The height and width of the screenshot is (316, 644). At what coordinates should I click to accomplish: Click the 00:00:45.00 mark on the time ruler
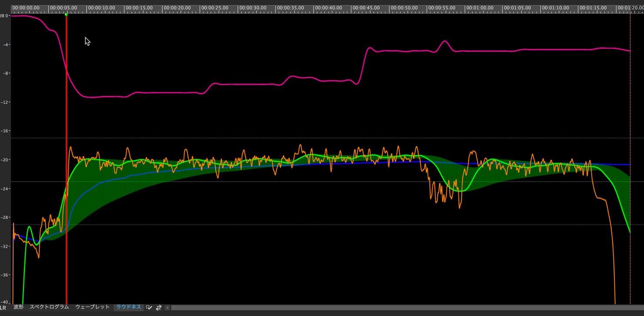[366, 8]
